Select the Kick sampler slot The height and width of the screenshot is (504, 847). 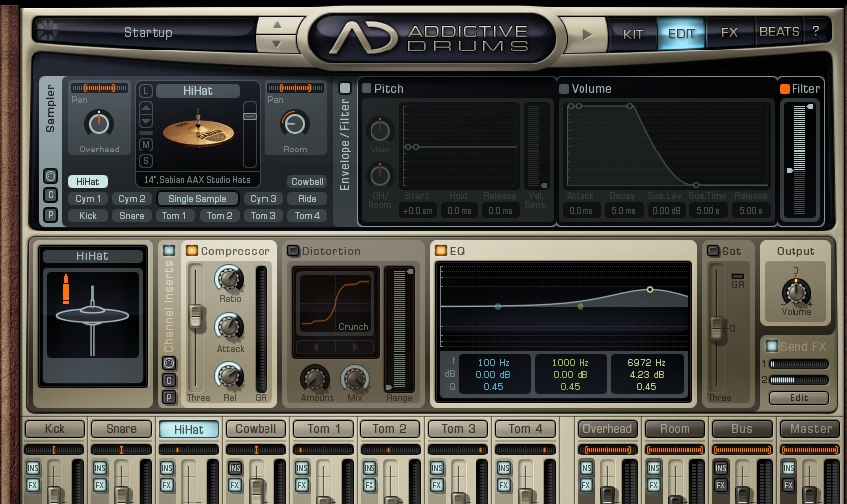coord(88,216)
